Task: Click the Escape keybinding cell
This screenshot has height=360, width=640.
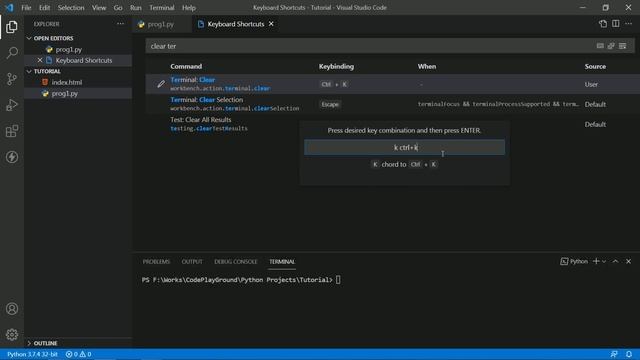Action: [330, 104]
